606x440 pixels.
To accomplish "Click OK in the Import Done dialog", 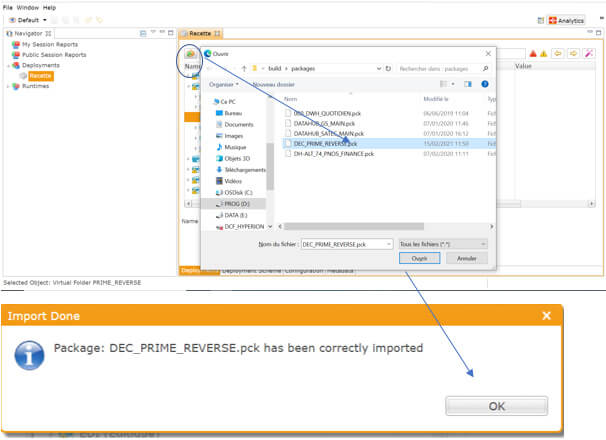I will 497,406.
